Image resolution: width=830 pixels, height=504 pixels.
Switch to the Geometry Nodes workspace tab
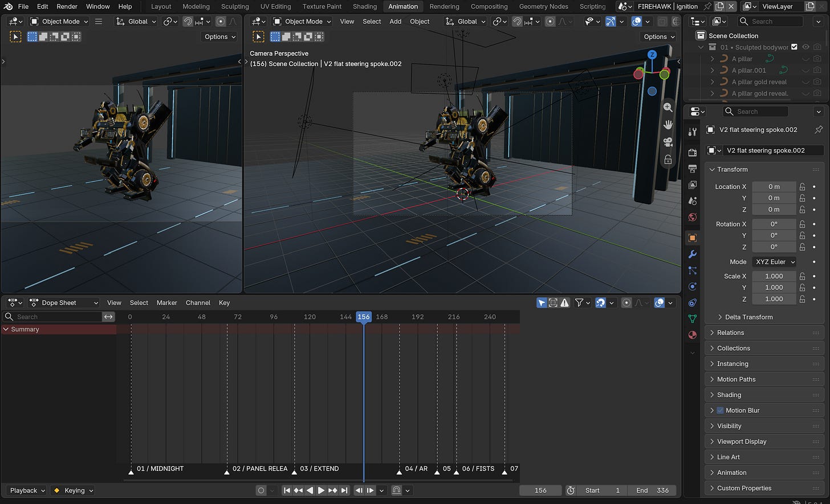(x=543, y=6)
